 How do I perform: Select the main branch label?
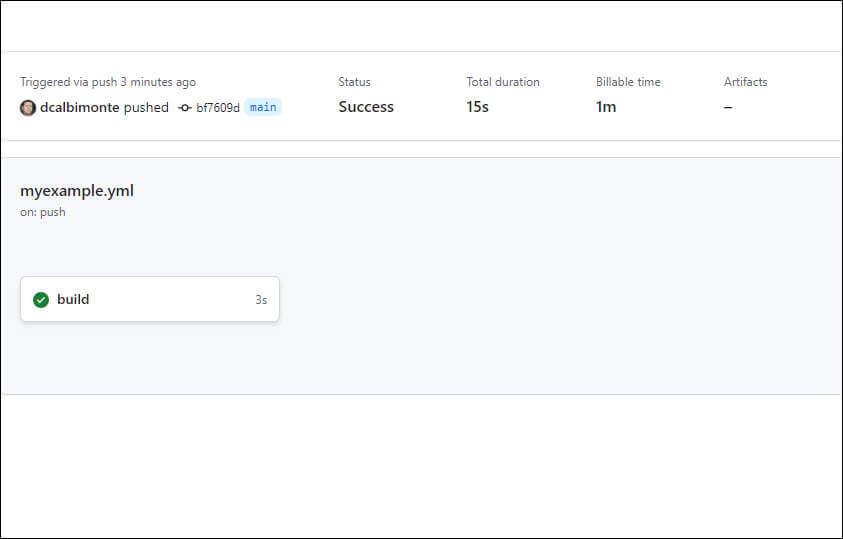(263, 107)
